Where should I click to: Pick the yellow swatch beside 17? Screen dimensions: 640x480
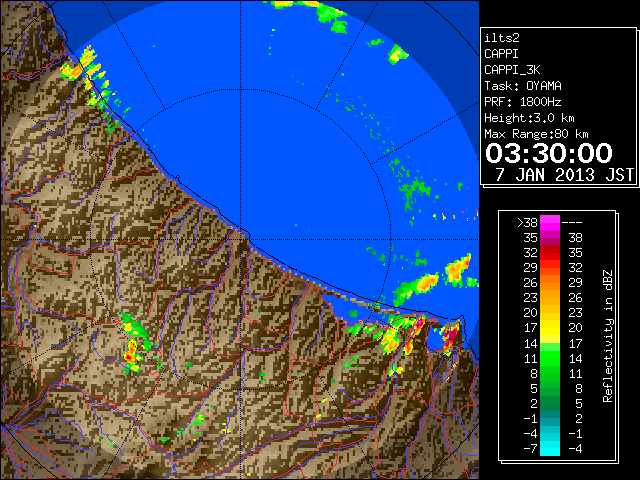(x=550, y=328)
